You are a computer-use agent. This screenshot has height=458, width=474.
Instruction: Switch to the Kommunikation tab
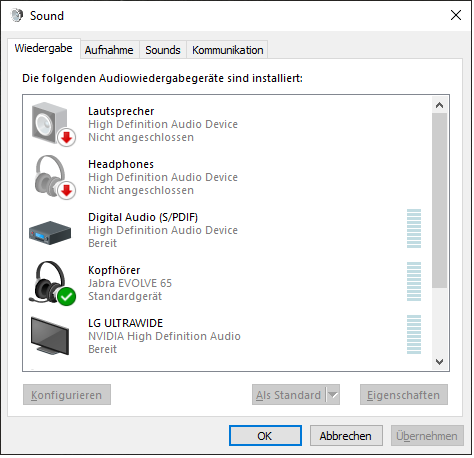click(228, 50)
